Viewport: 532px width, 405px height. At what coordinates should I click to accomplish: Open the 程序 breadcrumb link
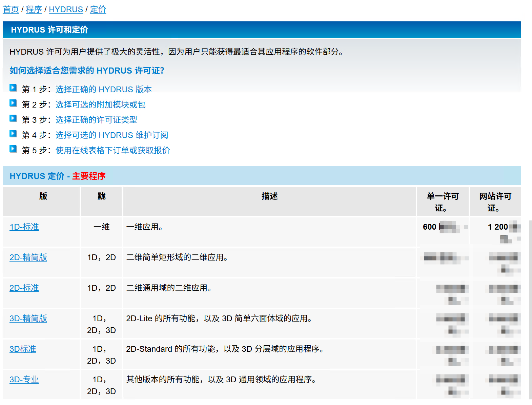(34, 9)
